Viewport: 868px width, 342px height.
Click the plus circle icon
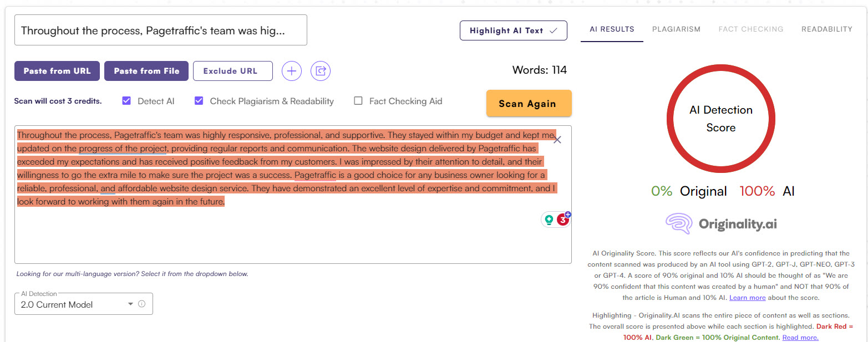pos(292,71)
